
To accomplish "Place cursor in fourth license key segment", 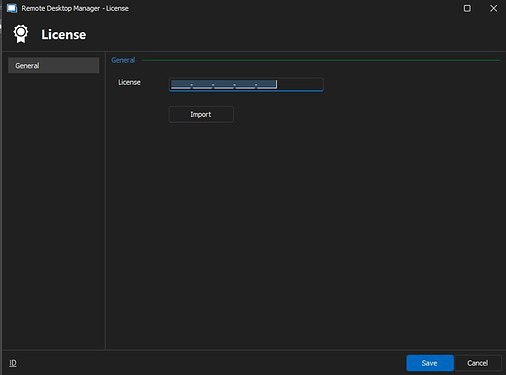I will pos(245,84).
